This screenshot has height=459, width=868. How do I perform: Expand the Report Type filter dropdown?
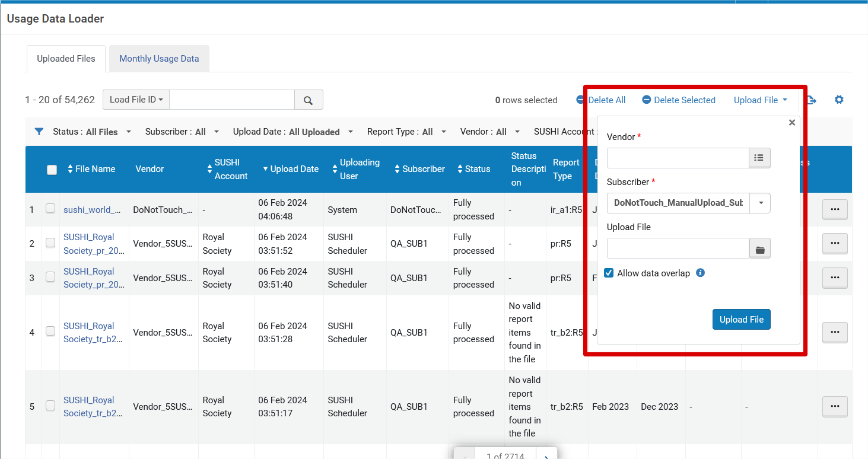(x=407, y=132)
